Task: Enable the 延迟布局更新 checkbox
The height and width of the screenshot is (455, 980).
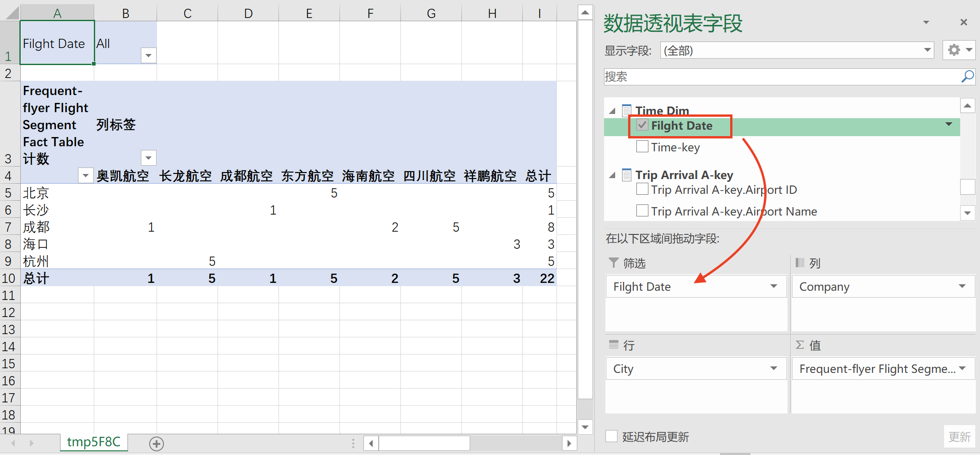Action: click(x=611, y=436)
